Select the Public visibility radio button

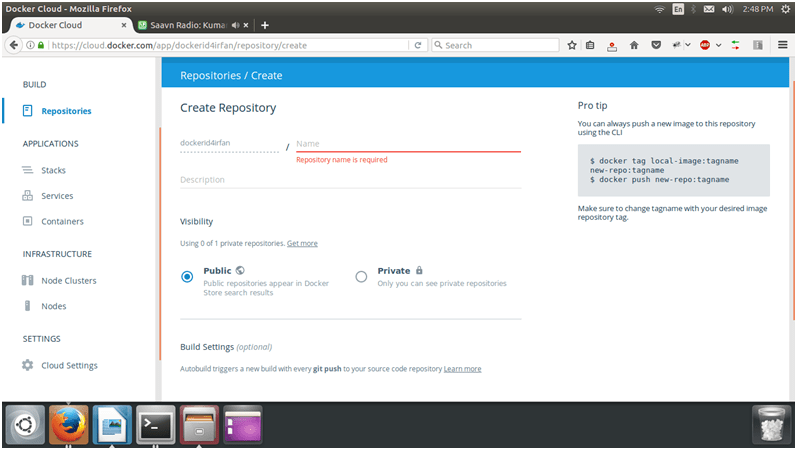pyautogui.click(x=187, y=277)
